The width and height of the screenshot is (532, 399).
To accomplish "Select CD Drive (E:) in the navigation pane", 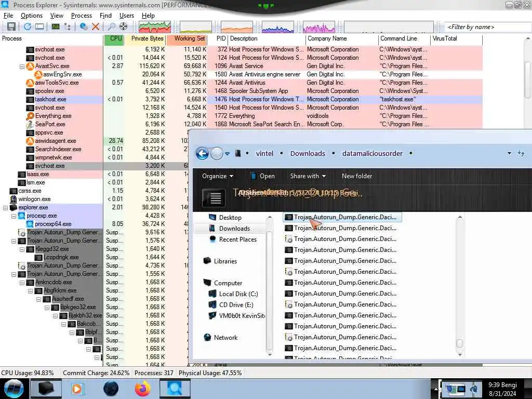I will click(x=231, y=304).
